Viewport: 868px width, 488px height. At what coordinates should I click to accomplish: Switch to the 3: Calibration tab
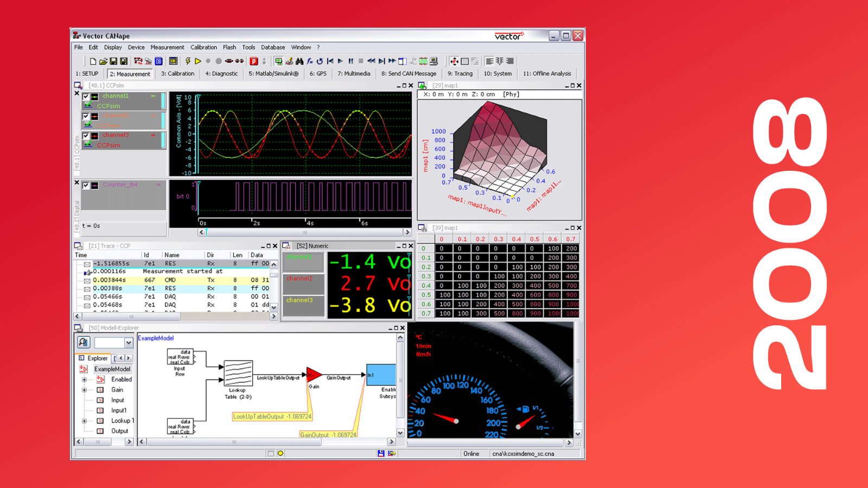[x=177, y=74]
